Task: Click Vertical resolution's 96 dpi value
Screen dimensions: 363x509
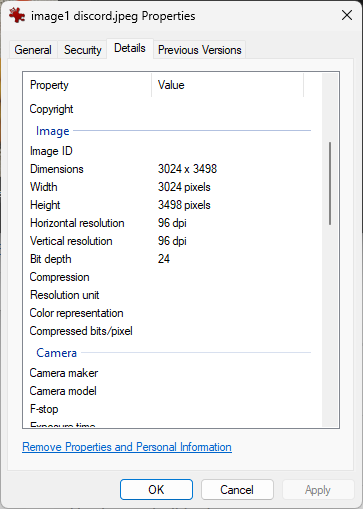Action: (x=172, y=241)
